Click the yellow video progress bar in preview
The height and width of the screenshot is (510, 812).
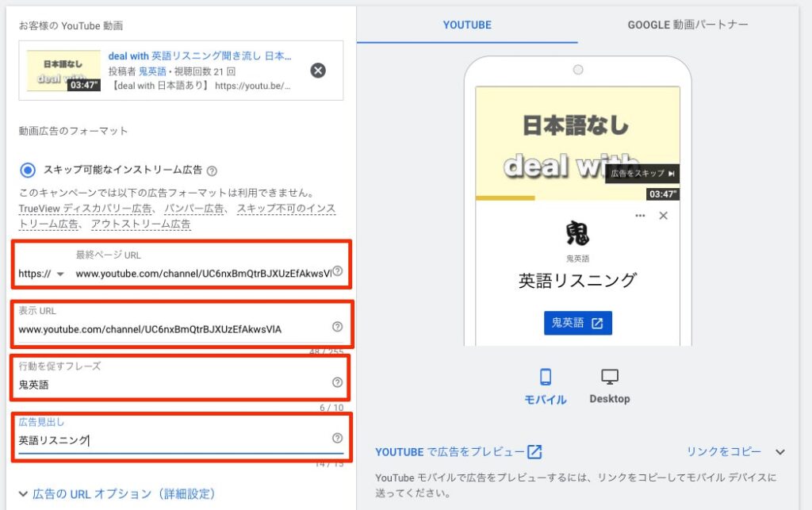[x=505, y=197]
